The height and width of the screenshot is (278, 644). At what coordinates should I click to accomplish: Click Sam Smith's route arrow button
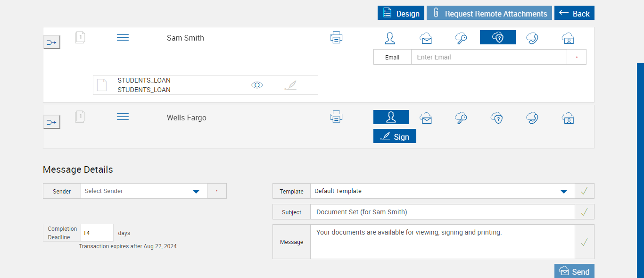point(52,42)
